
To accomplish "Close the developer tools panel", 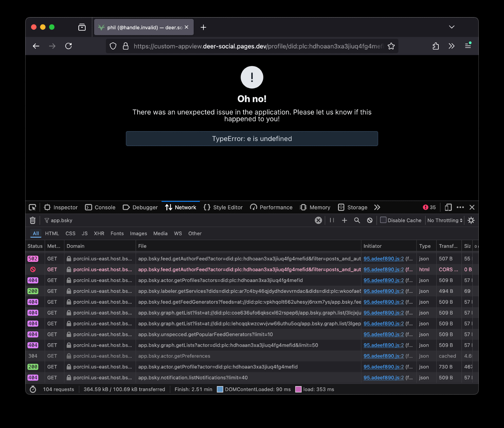I will pos(472,207).
